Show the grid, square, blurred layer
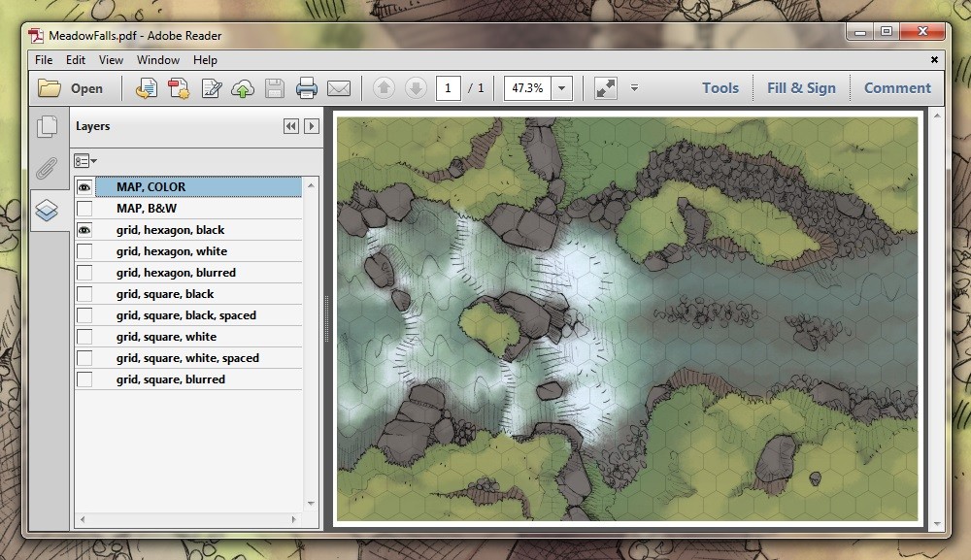The height and width of the screenshot is (560, 971). [84, 379]
